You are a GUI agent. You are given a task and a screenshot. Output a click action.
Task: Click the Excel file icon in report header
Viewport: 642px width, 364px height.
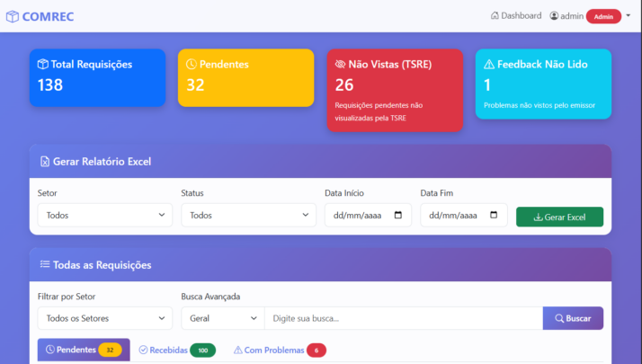(x=44, y=162)
